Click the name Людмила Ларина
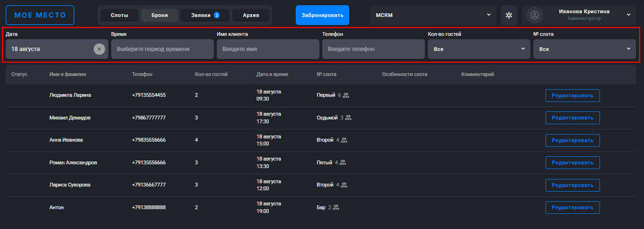Screen dimensions: 644x229 tap(70, 95)
